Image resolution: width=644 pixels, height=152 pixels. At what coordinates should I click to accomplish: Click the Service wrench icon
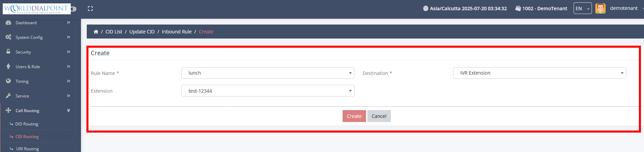[9, 96]
